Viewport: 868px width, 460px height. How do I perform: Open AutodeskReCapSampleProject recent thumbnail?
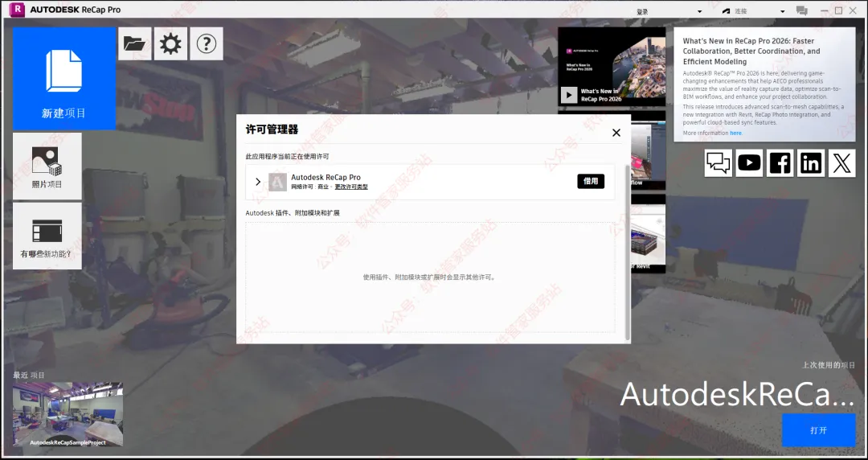pos(68,414)
